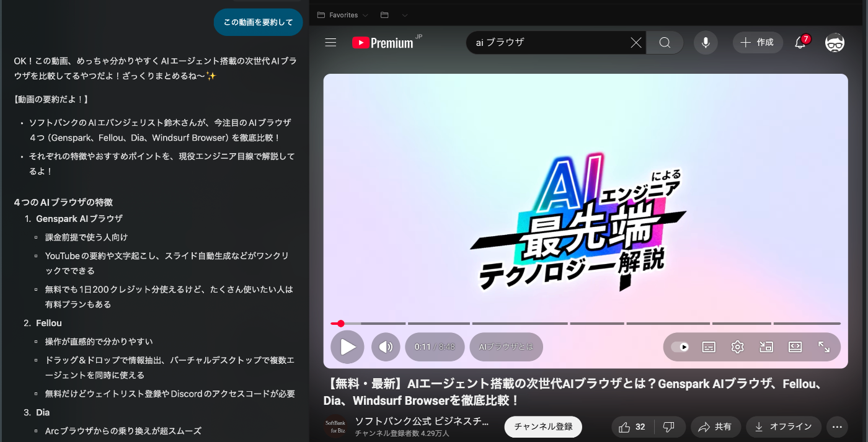Expand the Favorites chevron dropdown

click(365, 15)
